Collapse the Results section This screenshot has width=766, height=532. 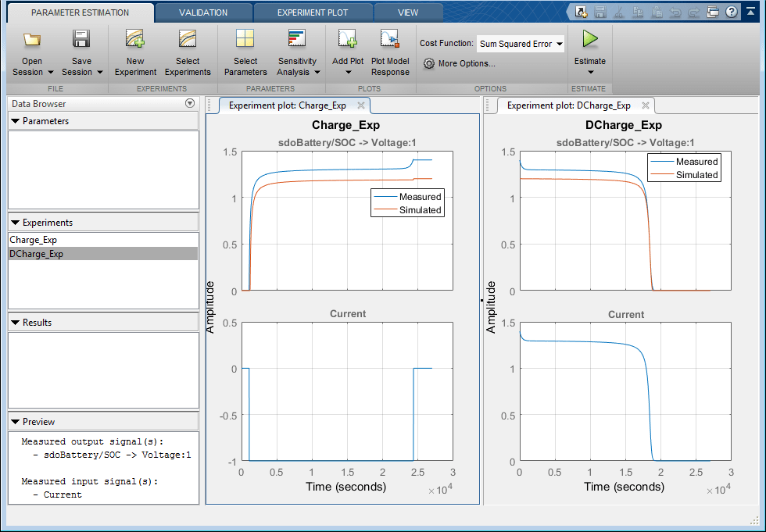[18, 322]
